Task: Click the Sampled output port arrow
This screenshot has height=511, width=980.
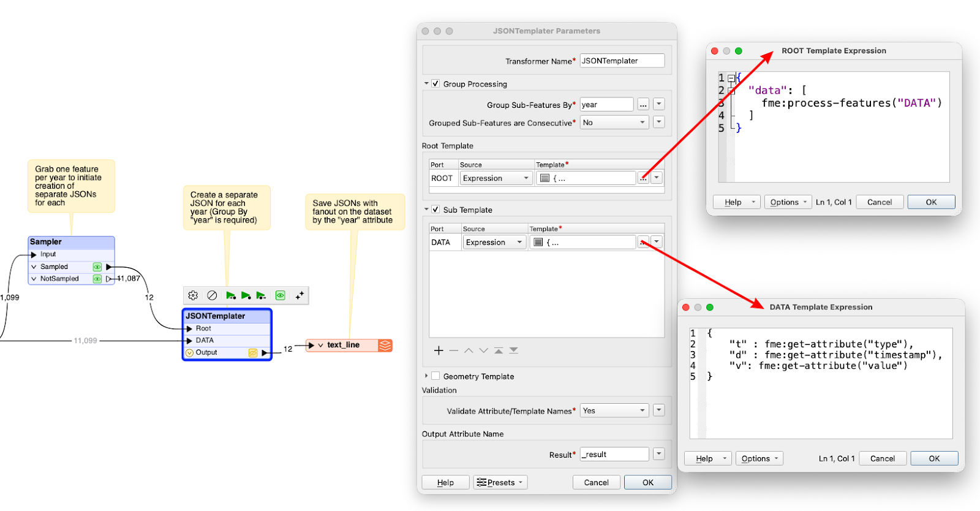Action: (x=108, y=267)
